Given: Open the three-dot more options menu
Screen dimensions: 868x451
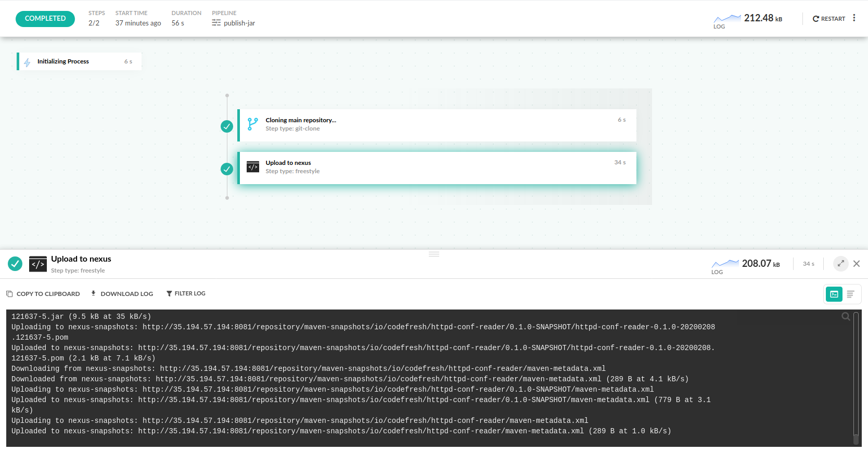Looking at the screenshot, I should coord(854,18).
